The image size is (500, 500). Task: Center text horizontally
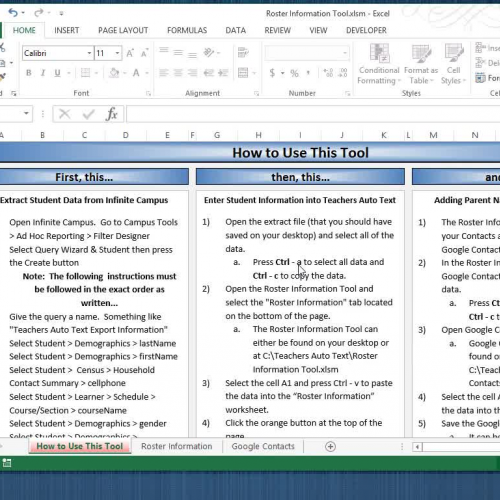(178, 73)
